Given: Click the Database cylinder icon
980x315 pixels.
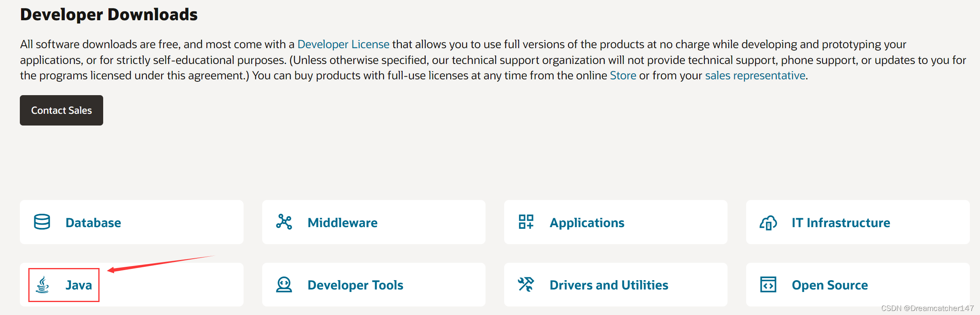Looking at the screenshot, I should 42,222.
